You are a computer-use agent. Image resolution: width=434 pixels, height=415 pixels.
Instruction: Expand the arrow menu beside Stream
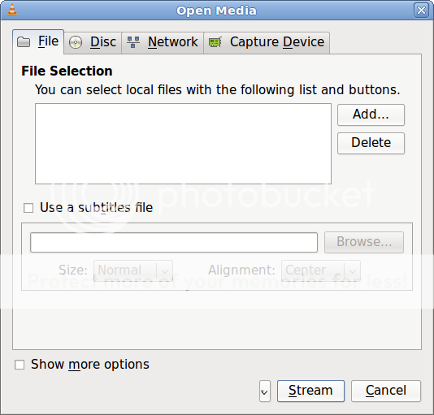(x=265, y=391)
